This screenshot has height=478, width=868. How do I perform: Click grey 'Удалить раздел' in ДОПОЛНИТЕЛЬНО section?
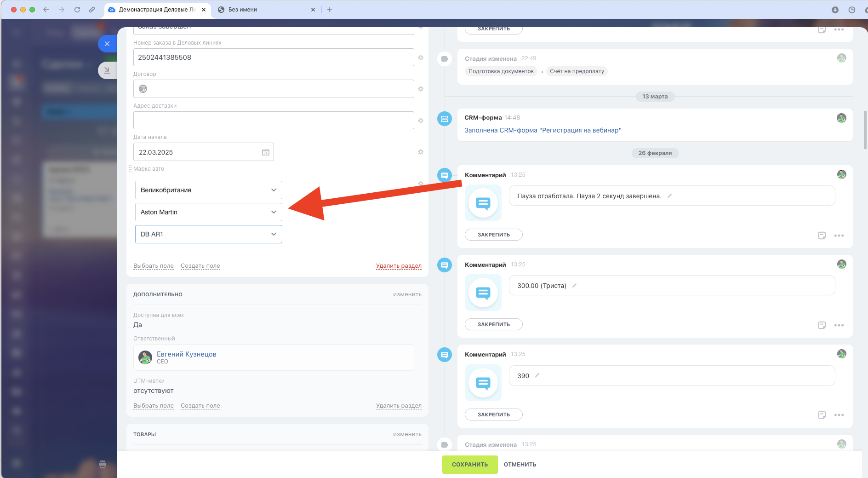pos(399,406)
